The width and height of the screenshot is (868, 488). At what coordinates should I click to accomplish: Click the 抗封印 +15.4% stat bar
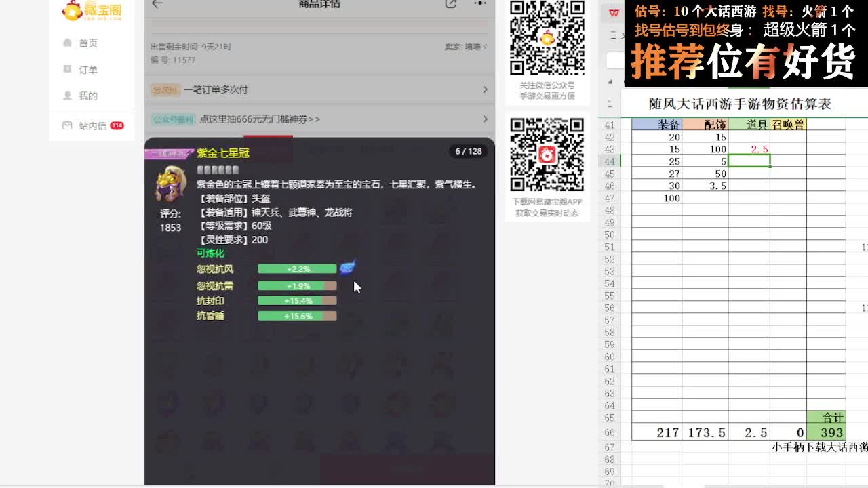point(297,300)
